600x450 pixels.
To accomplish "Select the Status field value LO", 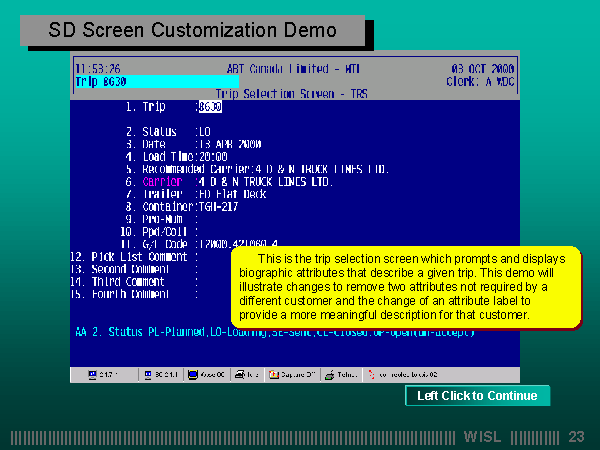I will [203, 131].
